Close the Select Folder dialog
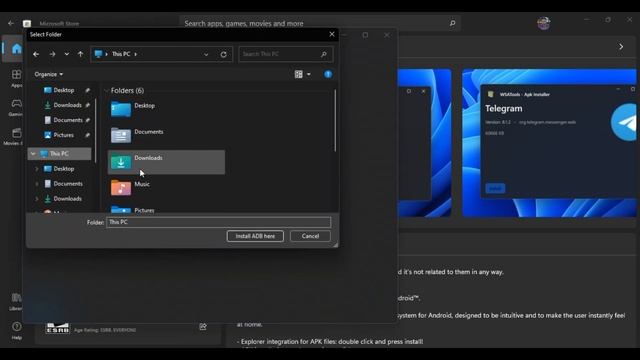 tap(332, 34)
